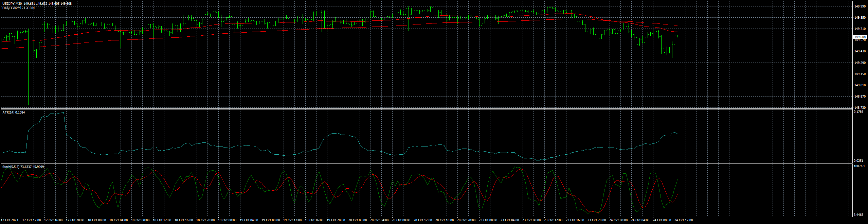The height and width of the screenshot is (224, 868).
Task: Click the 149.710 price scale label
Action: tap(860, 29)
